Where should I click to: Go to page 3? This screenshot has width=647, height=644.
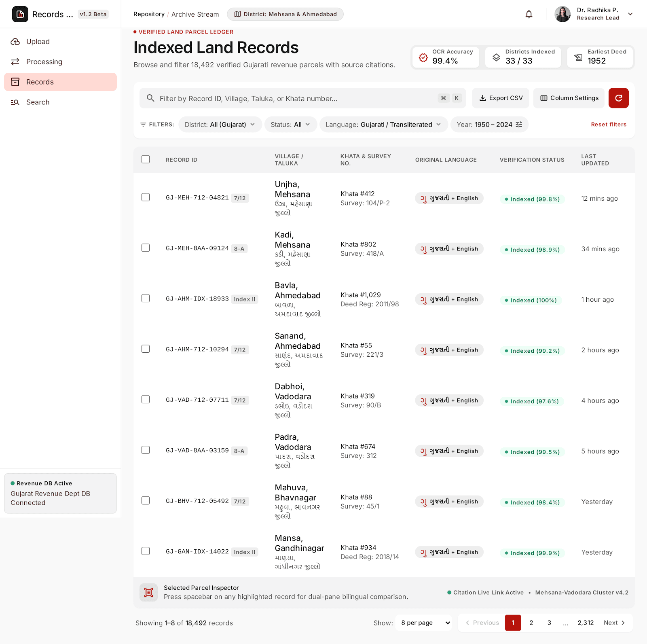coord(549,623)
